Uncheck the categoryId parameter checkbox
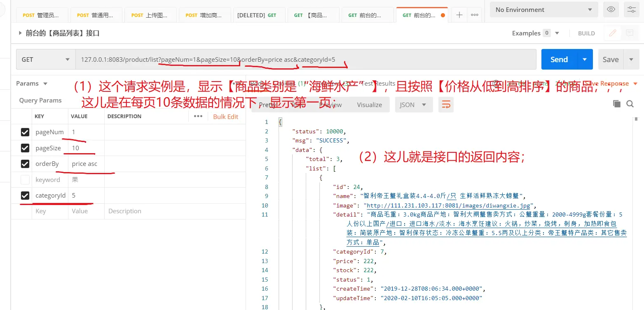The width and height of the screenshot is (644, 310). tap(25, 196)
